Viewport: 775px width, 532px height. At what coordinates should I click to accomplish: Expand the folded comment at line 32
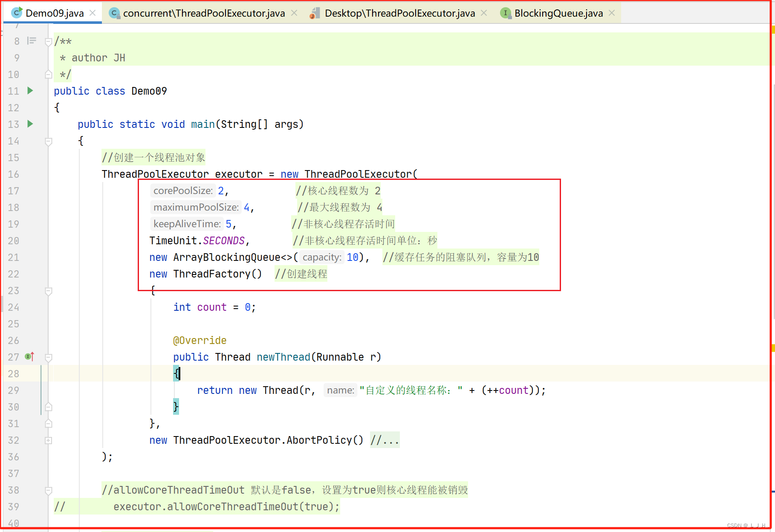[x=49, y=440]
